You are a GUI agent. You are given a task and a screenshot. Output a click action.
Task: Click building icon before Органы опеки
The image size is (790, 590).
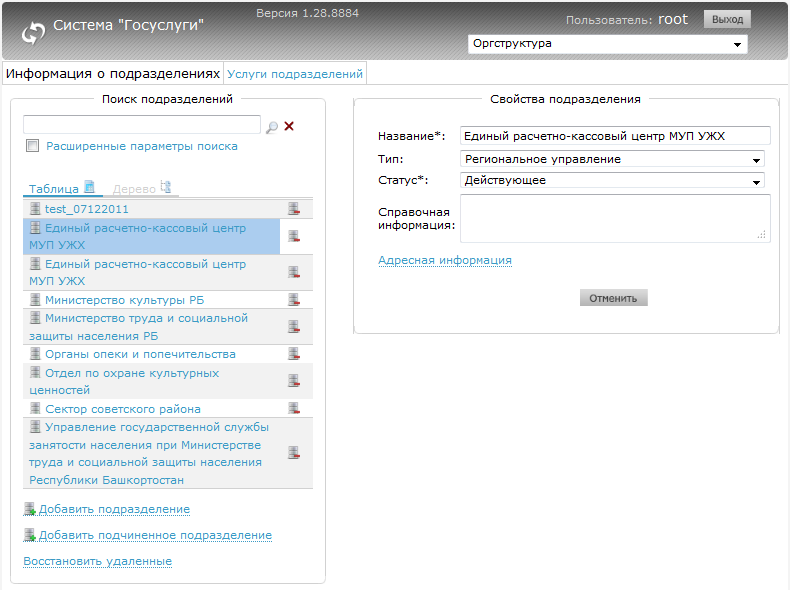point(35,353)
